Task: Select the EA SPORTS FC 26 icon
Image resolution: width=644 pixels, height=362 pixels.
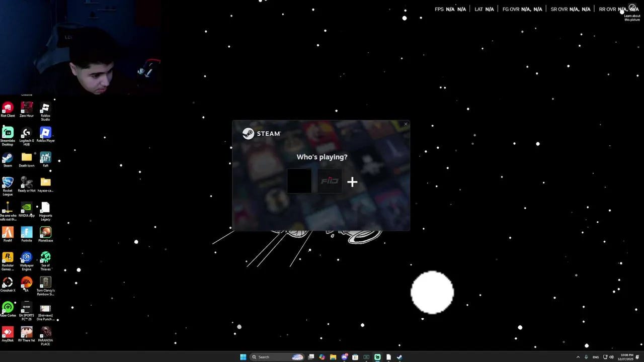Action: tap(27, 311)
